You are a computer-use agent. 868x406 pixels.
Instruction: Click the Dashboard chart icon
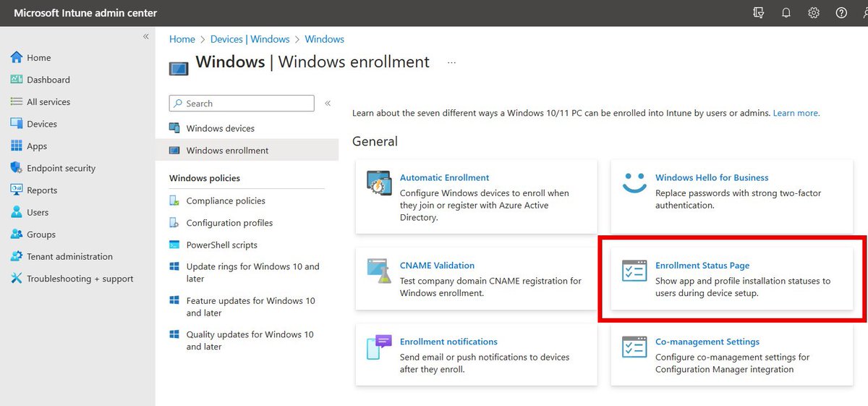coord(17,80)
